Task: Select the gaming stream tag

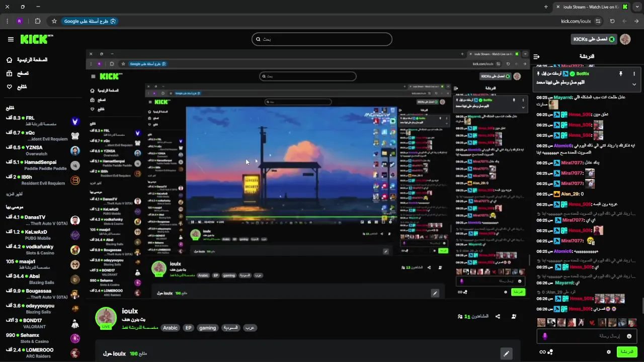Action: [x=207, y=328]
